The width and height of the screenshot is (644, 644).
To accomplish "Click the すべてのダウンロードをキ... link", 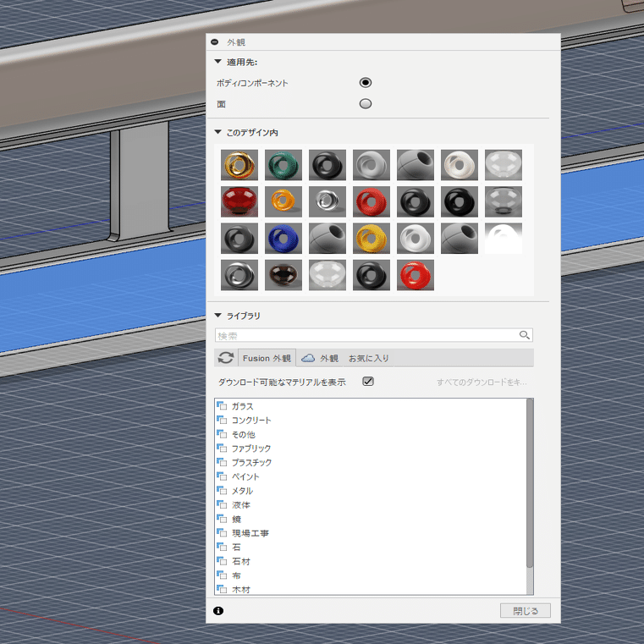I will (482, 382).
